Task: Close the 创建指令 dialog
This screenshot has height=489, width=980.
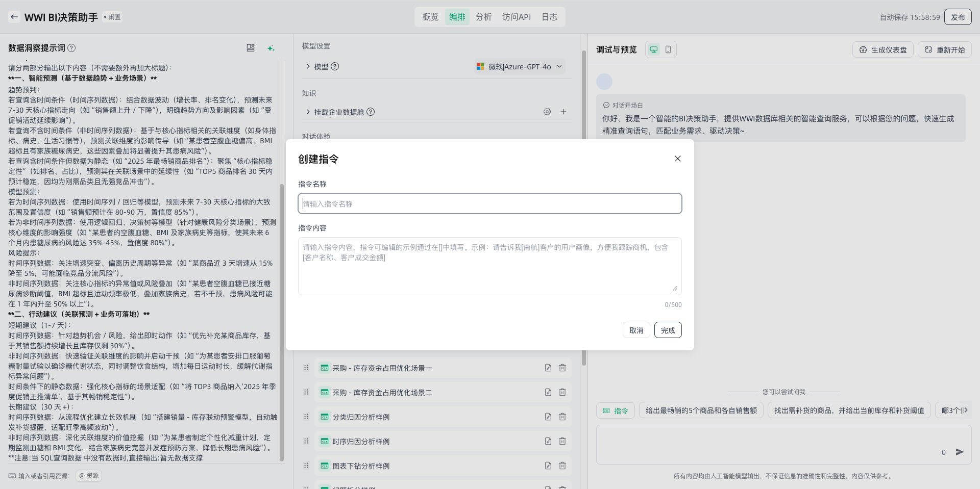Action: point(678,159)
